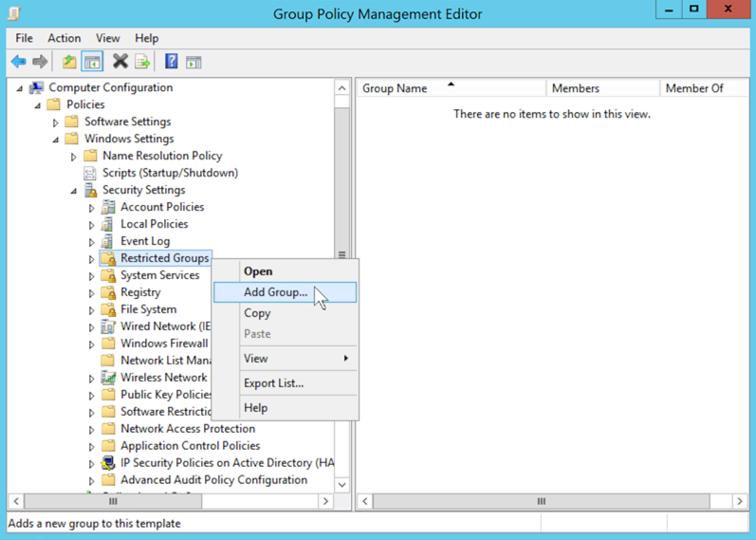Click the Members column header

pyautogui.click(x=575, y=88)
